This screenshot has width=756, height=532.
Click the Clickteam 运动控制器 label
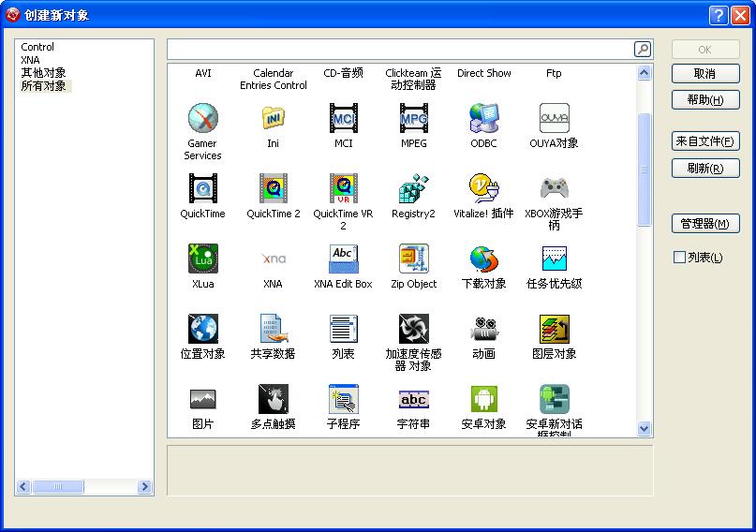pyautogui.click(x=414, y=79)
